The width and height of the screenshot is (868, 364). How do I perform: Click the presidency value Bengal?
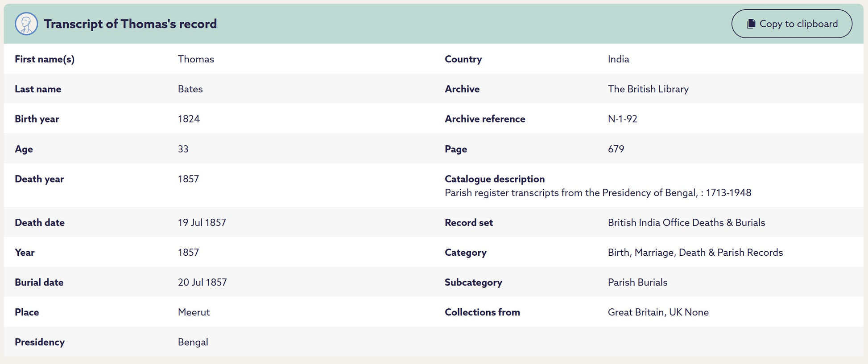(193, 342)
